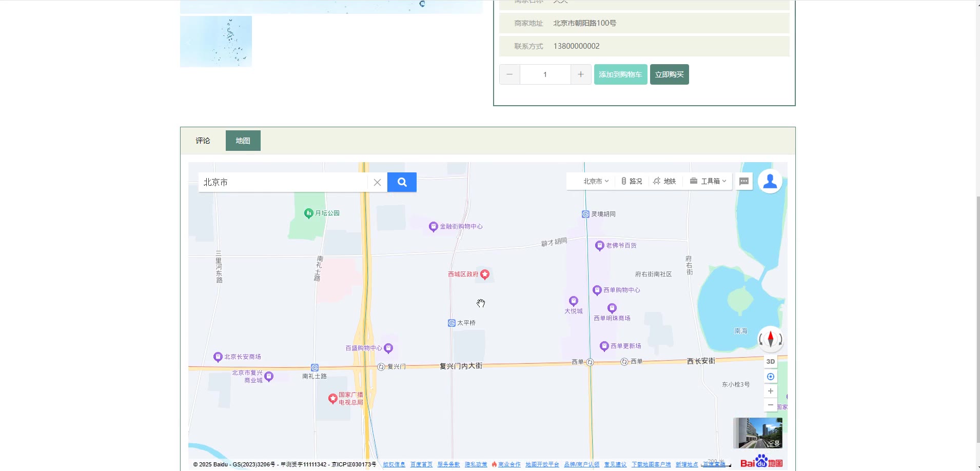Open the 新增地点 link
Viewport: 980px width, 471px height.
coord(687,465)
